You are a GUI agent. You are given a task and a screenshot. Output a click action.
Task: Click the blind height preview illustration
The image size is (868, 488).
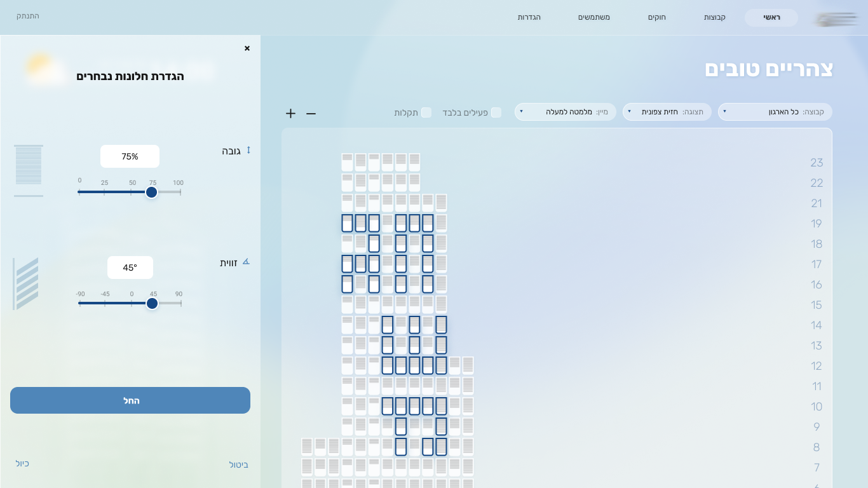pos(29,170)
